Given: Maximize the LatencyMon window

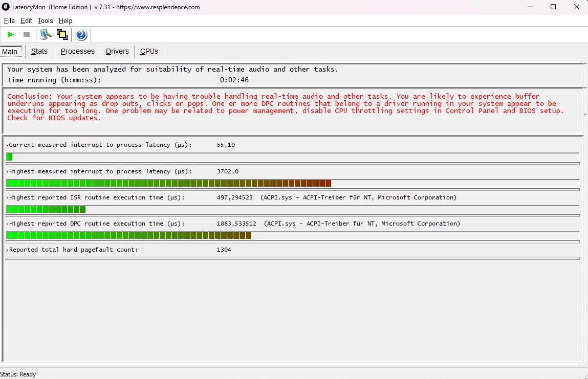Looking at the screenshot, I should click(x=553, y=7).
